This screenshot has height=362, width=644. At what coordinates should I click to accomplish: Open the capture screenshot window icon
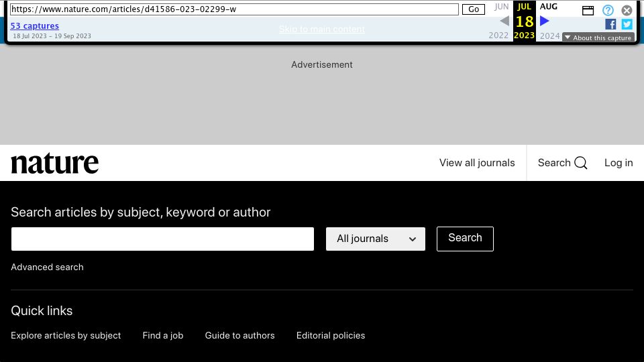coord(588,10)
